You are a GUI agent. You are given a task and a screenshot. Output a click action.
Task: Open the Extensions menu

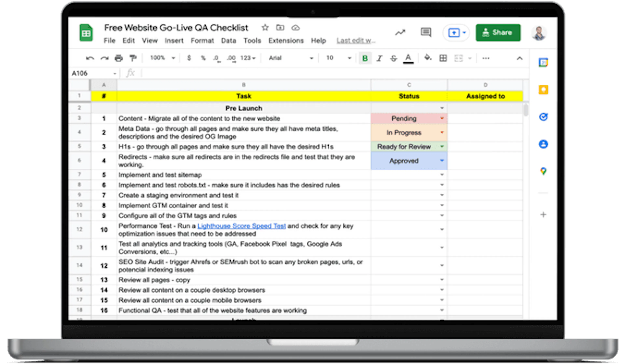click(286, 40)
